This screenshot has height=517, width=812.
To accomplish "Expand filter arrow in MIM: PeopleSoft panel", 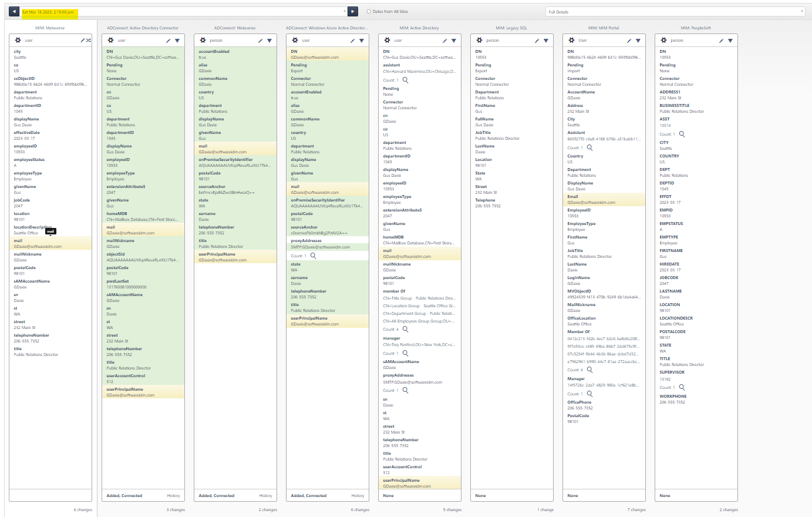I will (x=730, y=41).
